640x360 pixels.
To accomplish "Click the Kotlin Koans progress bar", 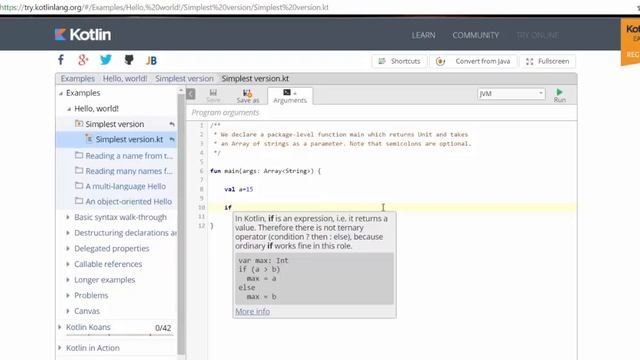I will coord(120,335).
